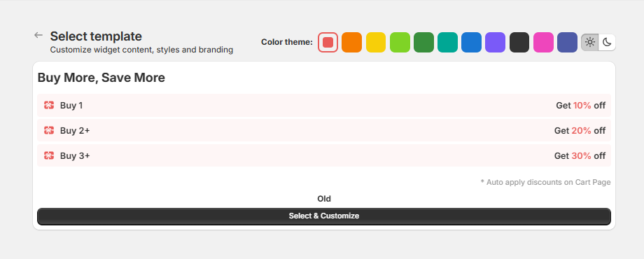Pick the yellow color theme
The width and height of the screenshot is (644, 259).
pyautogui.click(x=376, y=42)
